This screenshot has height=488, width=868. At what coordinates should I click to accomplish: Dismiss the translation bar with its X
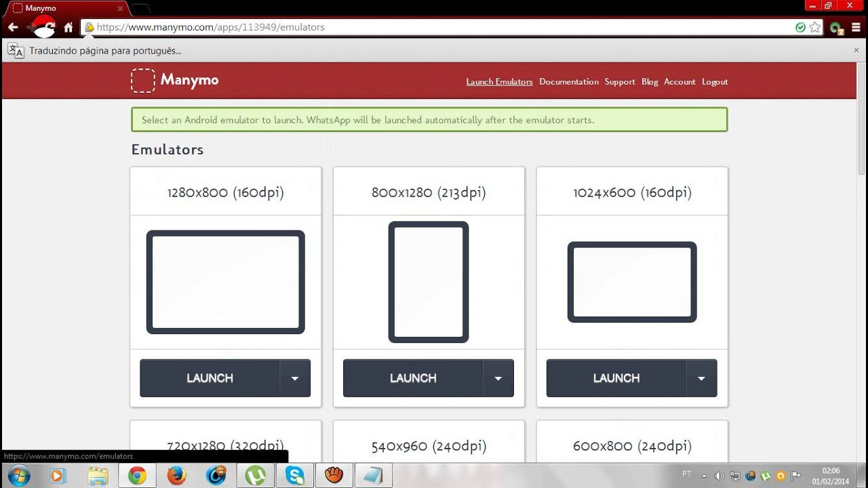click(856, 50)
